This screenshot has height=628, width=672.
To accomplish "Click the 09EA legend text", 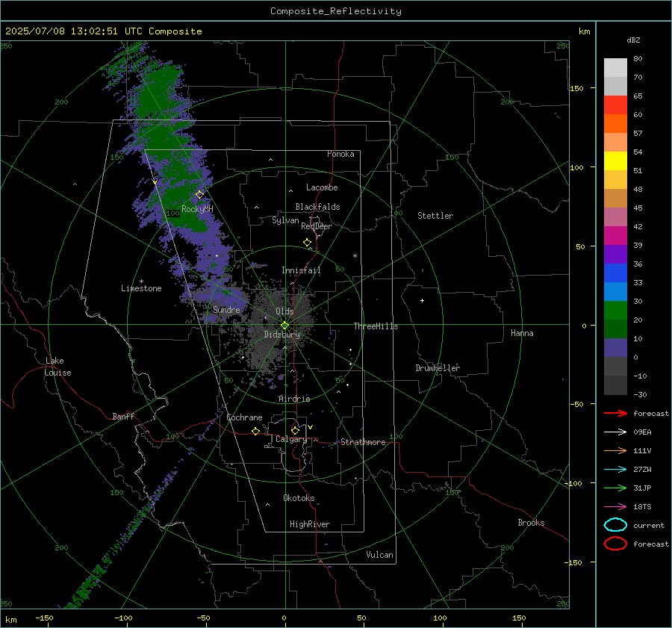I will [642, 432].
